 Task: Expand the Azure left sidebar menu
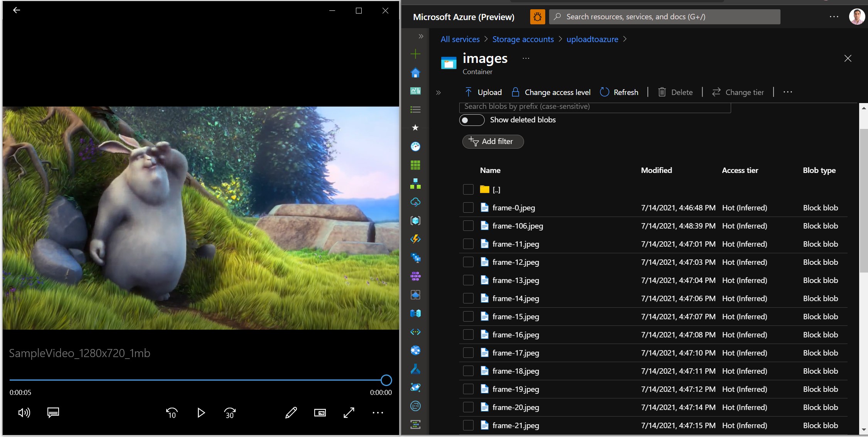click(421, 36)
